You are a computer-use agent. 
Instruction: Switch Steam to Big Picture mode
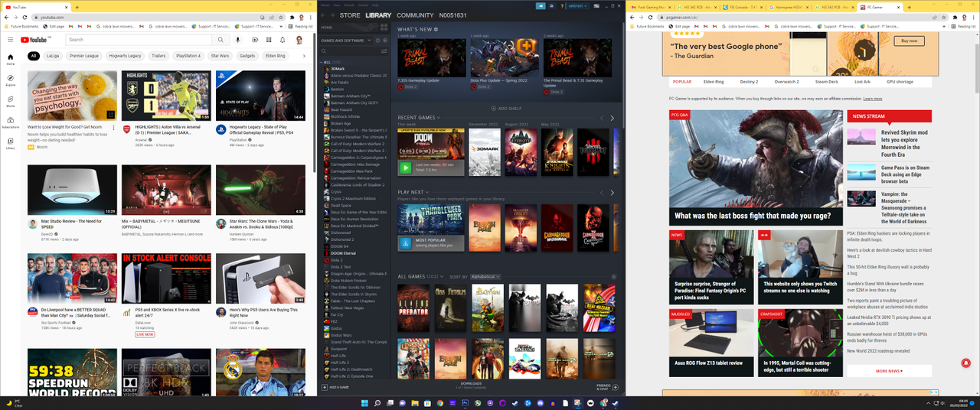coord(596,6)
